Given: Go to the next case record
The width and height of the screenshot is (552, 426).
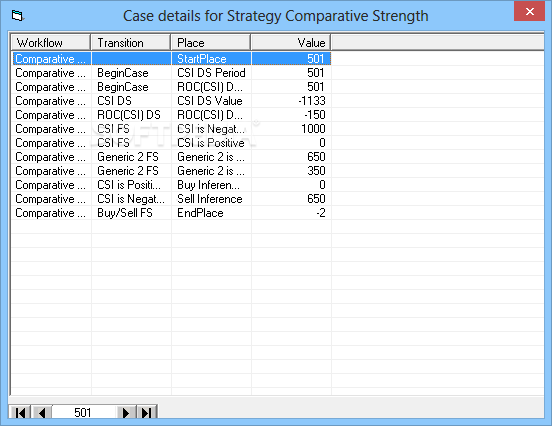Looking at the screenshot, I should pos(126,412).
